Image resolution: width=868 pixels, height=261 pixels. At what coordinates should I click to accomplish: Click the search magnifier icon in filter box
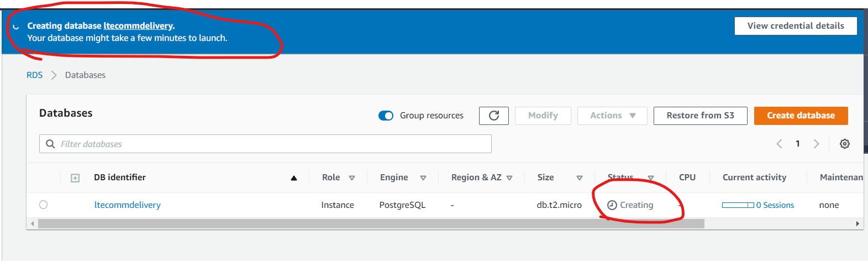[50, 144]
